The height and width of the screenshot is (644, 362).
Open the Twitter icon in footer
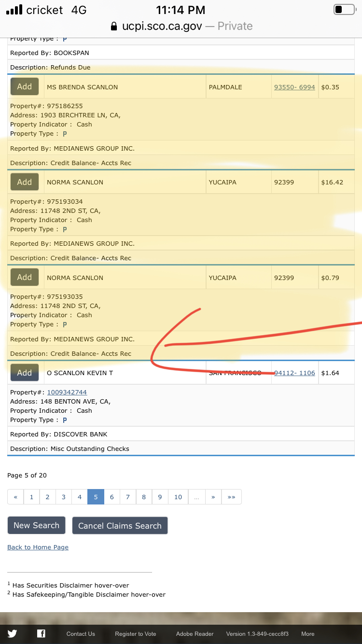12,634
